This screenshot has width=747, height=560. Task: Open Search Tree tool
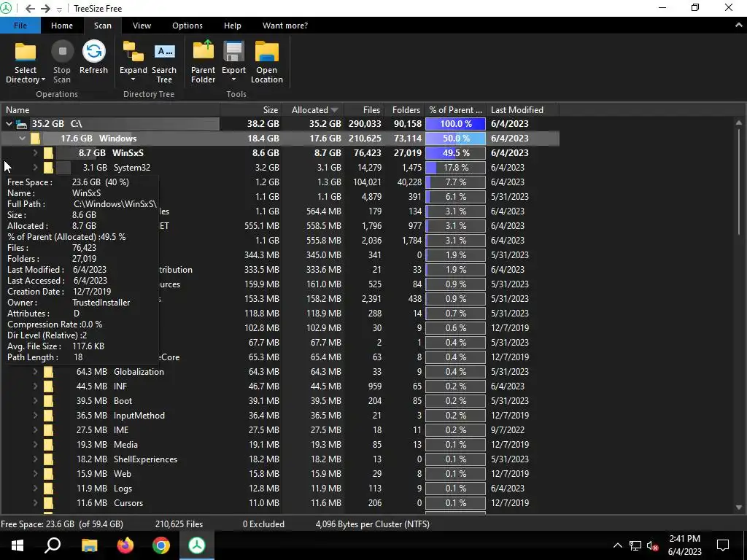(164, 63)
